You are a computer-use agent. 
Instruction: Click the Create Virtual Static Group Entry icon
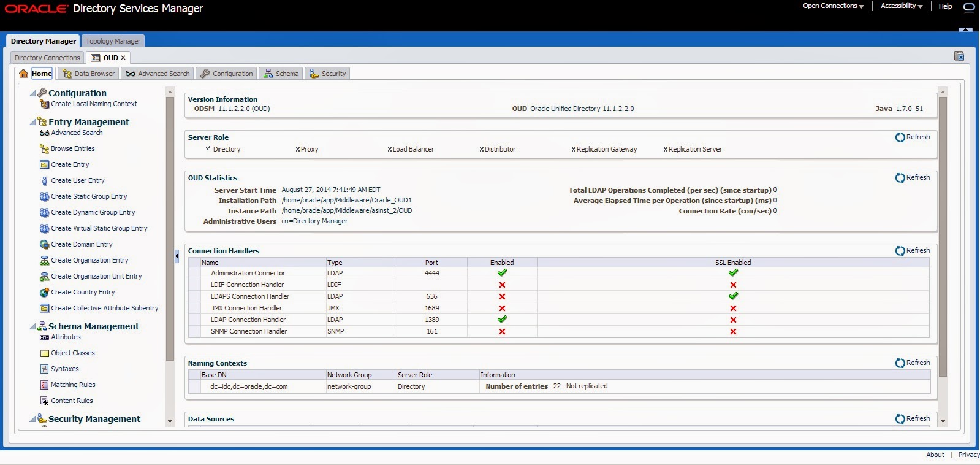44,229
